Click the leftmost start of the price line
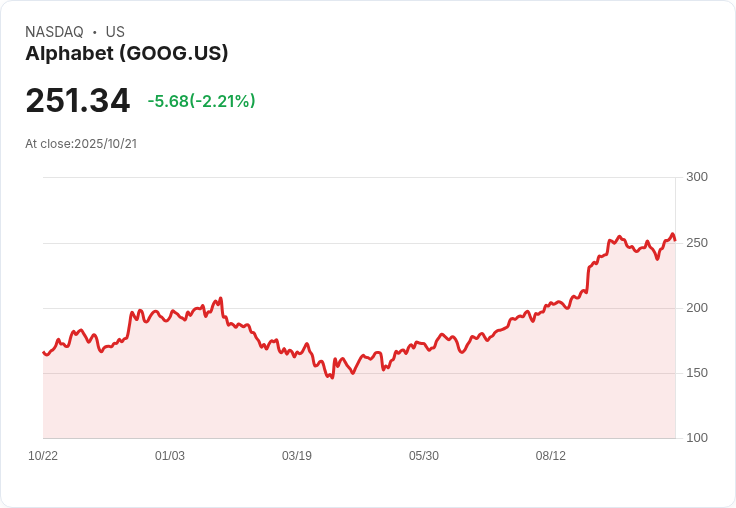Screen dimensions: 736x508 pyautogui.click(x=43, y=352)
